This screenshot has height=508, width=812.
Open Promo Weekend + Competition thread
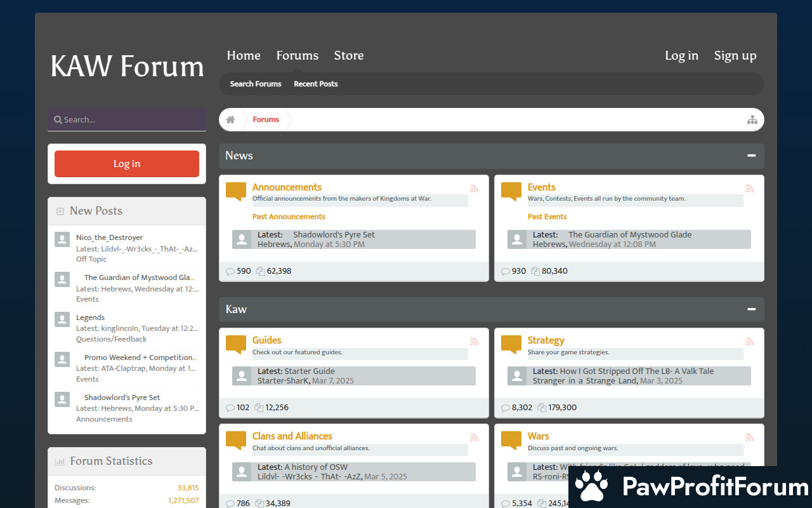pyautogui.click(x=140, y=358)
